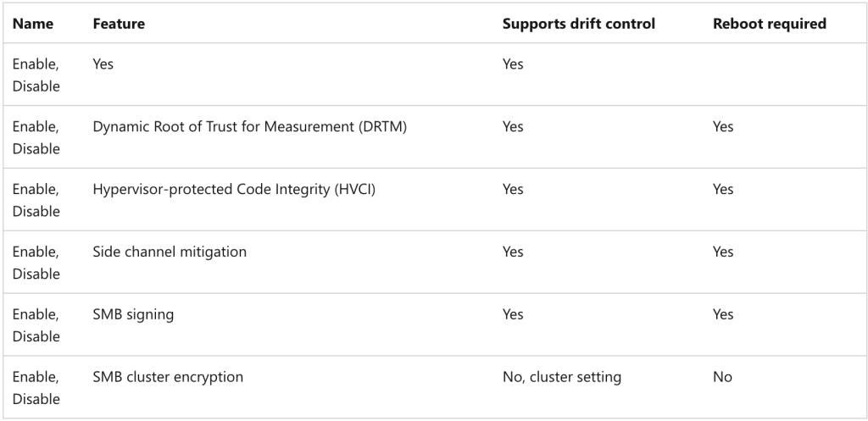
Task: Click the 'No, cluster setting' cell
Action: 561,377
